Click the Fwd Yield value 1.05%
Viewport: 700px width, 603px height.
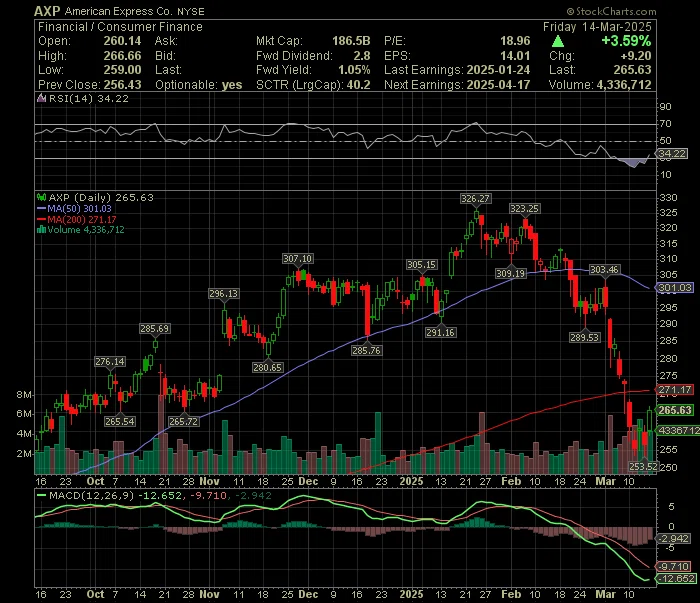point(354,70)
